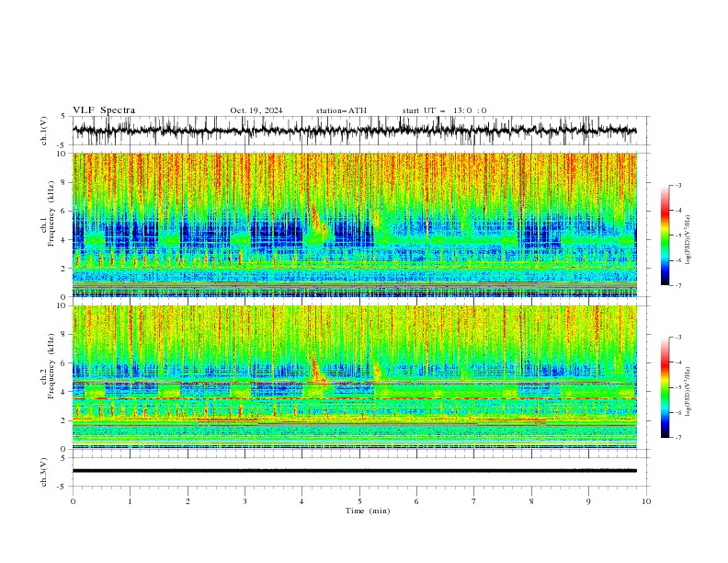Click the "5" tick on the time axis
This screenshot has height=563, width=728.
(359, 501)
